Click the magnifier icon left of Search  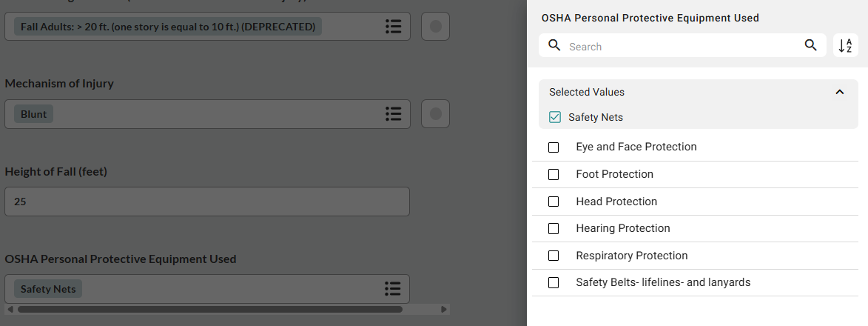pos(554,46)
